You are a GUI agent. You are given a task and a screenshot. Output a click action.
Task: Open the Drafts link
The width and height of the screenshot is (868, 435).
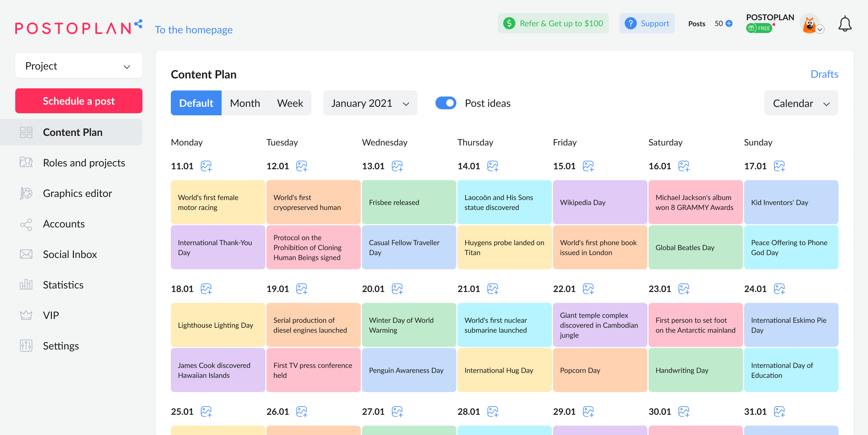pyautogui.click(x=824, y=74)
